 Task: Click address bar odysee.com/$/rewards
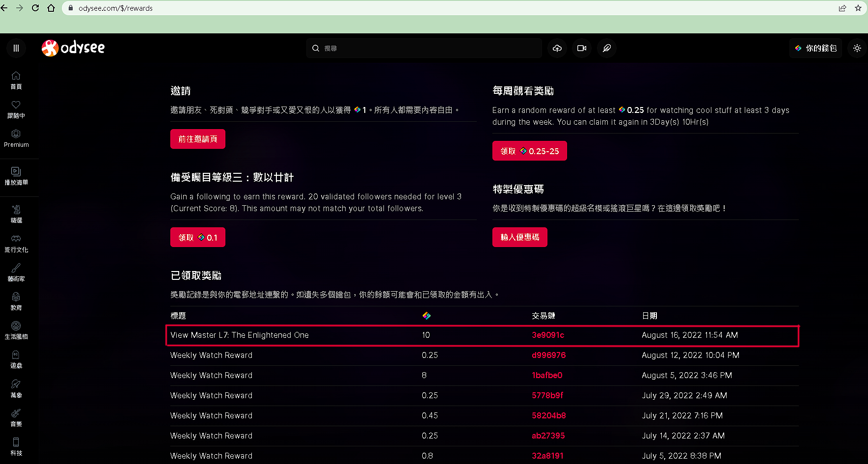pos(115,8)
